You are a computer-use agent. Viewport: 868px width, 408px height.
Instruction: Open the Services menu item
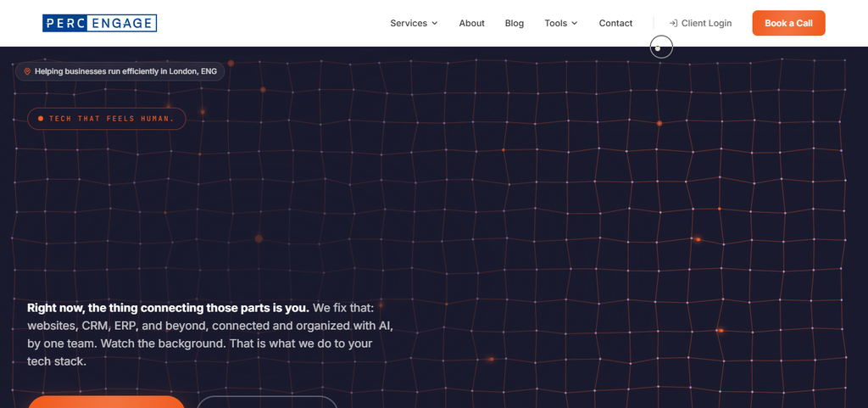click(414, 23)
